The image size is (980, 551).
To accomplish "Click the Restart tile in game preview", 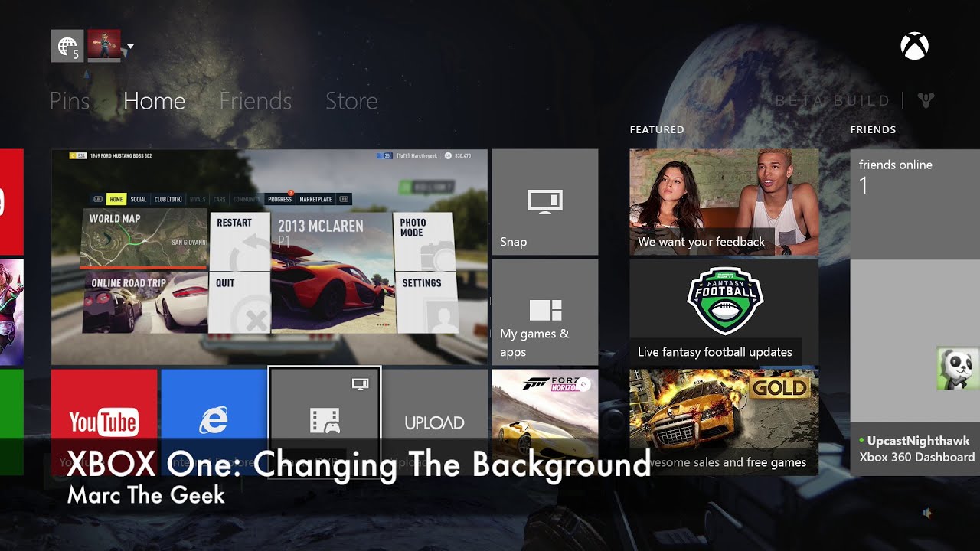I will [240, 242].
